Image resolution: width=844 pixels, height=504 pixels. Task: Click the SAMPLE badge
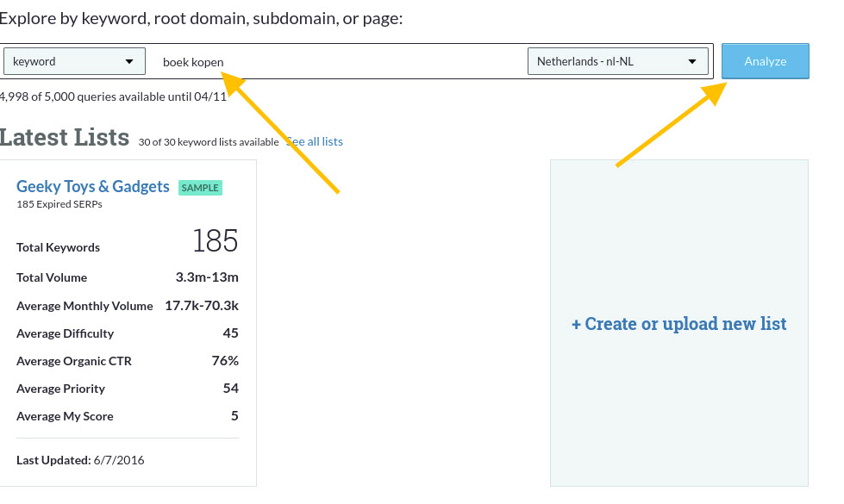point(200,188)
